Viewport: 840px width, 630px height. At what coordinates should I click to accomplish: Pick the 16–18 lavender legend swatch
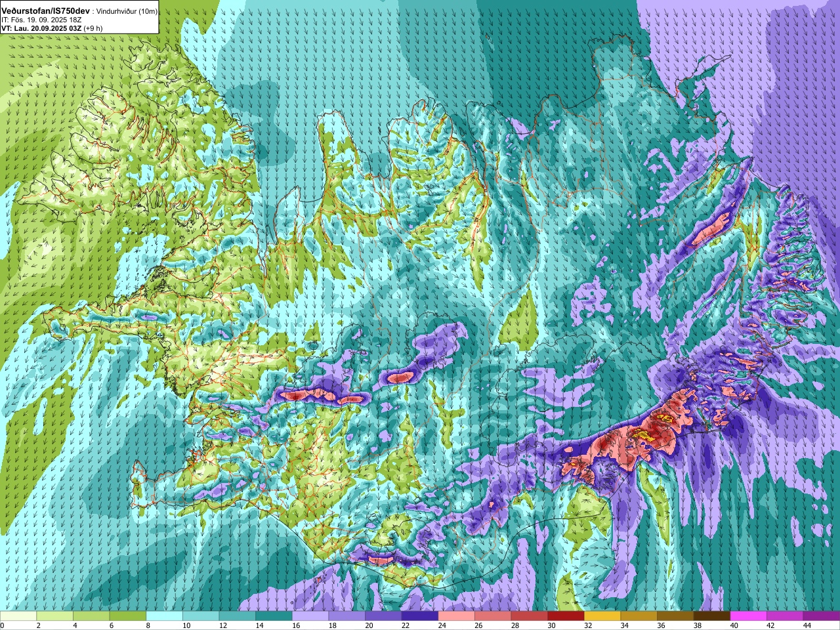[310, 616]
